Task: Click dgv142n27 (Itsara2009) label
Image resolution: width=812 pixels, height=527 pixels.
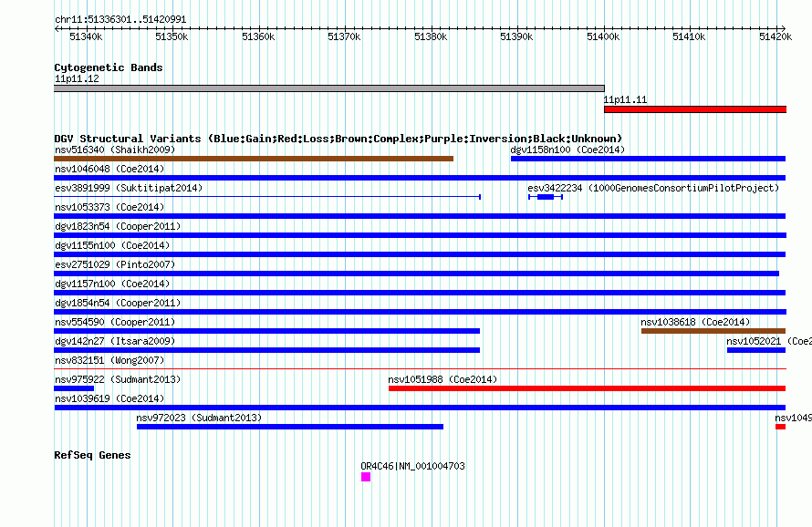Action: point(115,341)
